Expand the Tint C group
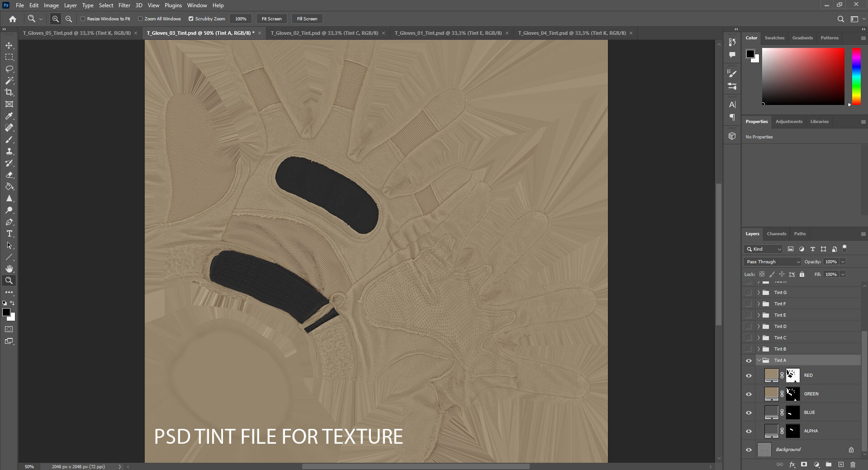This screenshot has height=470, width=868. pyautogui.click(x=759, y=338)
